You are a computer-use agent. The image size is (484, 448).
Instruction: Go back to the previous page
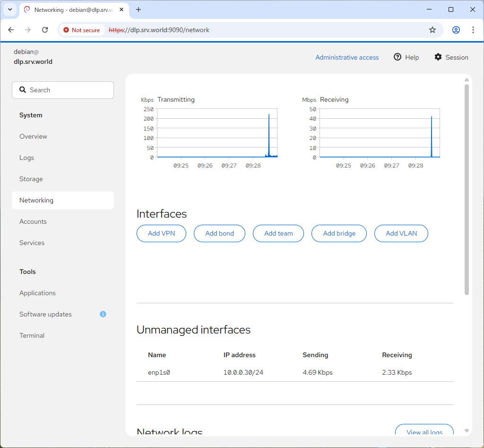point(11,30)
